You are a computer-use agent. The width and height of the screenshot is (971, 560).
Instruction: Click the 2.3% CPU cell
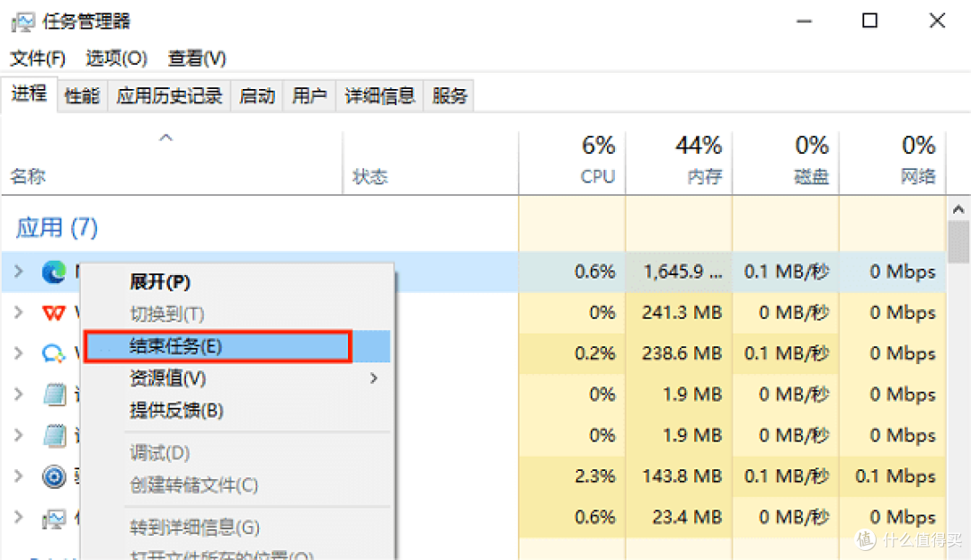572,476
